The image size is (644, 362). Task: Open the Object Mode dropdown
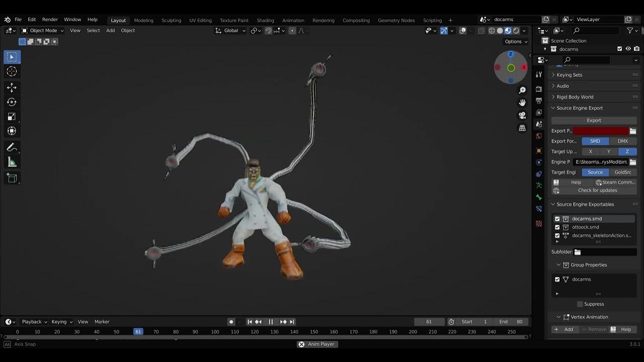[x=42, y=31]
